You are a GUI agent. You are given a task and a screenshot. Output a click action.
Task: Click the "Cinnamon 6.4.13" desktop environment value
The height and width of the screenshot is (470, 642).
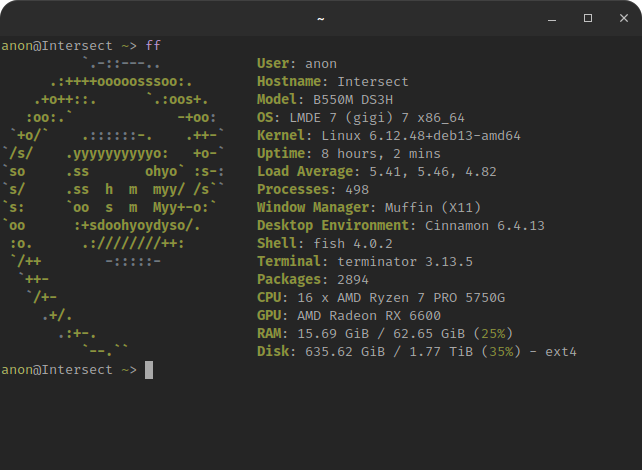click(485, 226)
